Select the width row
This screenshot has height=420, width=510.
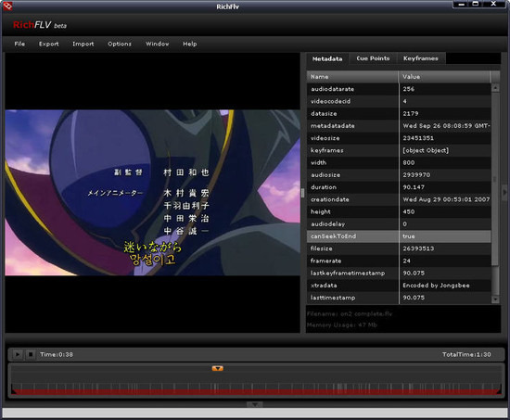point(399,162)
